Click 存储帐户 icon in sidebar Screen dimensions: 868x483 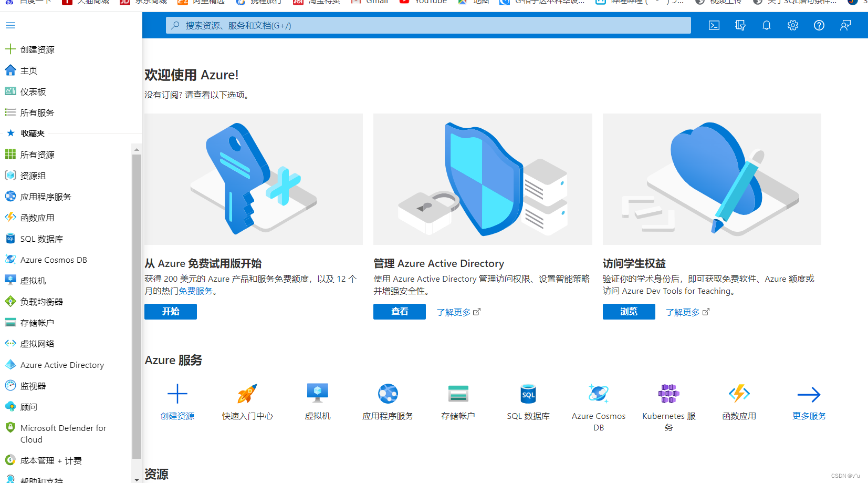[11, 322]
